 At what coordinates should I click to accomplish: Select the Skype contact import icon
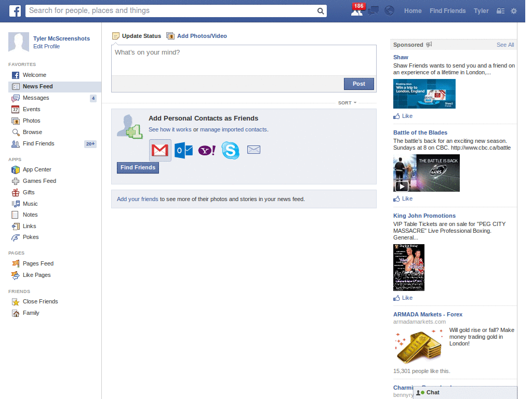tap(230, 150)
